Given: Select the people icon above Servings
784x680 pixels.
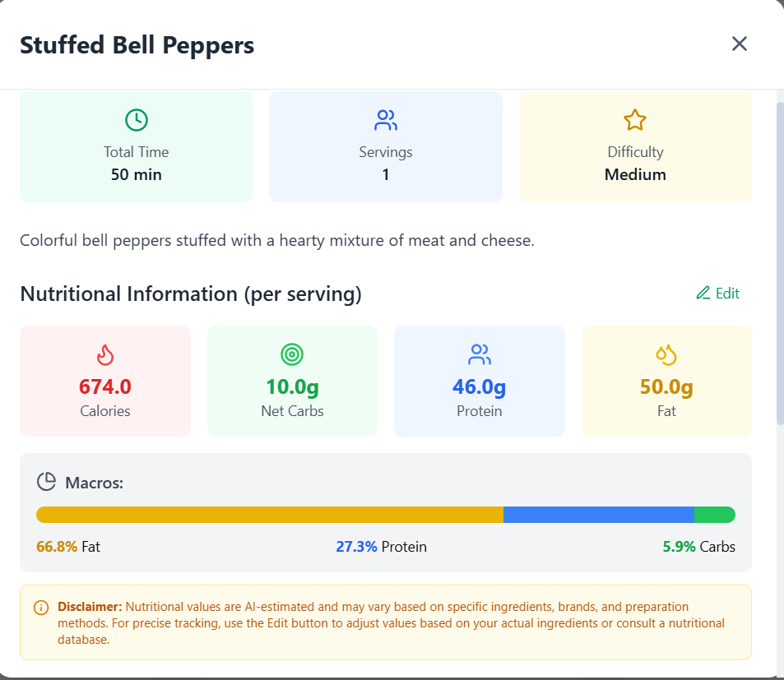Looking at the screenshot, I should coord(386,119).
